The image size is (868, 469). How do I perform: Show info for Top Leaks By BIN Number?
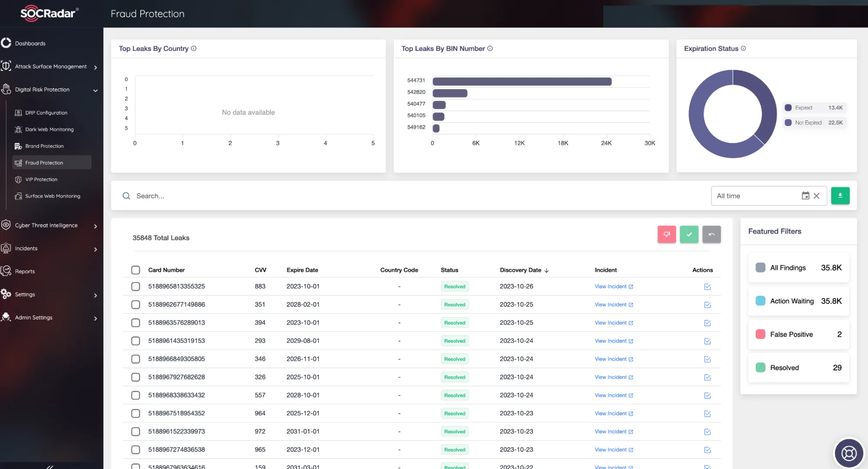click(490, 48)
